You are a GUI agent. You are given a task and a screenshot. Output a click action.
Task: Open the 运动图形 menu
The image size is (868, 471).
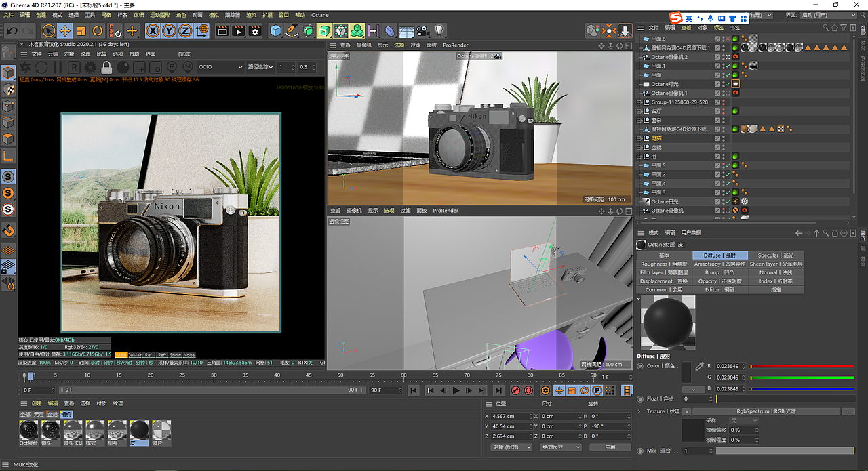pyautogui.click(x=160, y=15)
